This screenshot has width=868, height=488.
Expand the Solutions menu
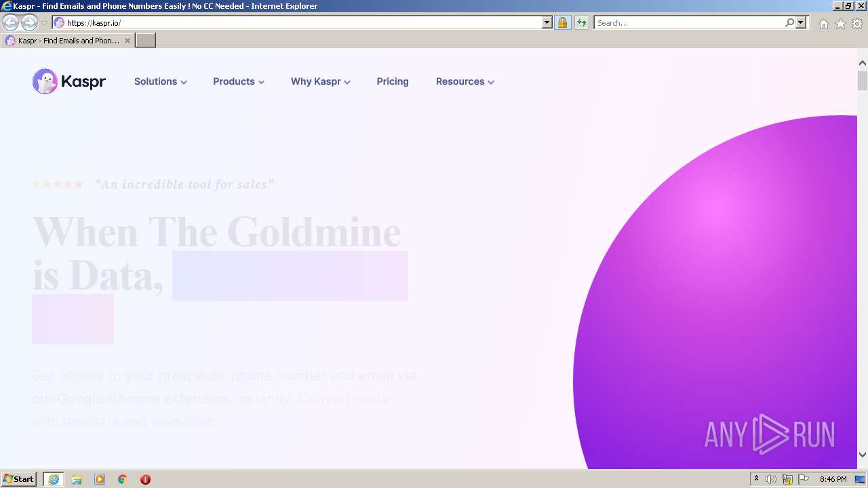[x=160, y=81]
